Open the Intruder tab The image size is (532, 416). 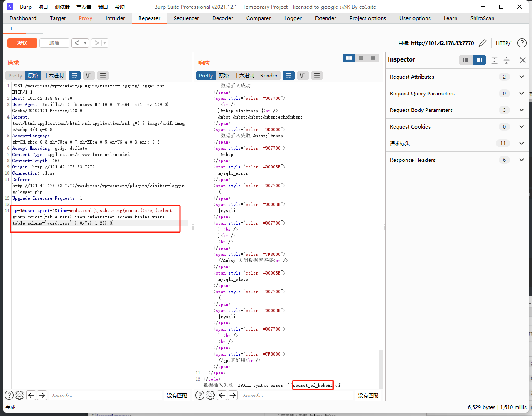click(115, 18)
